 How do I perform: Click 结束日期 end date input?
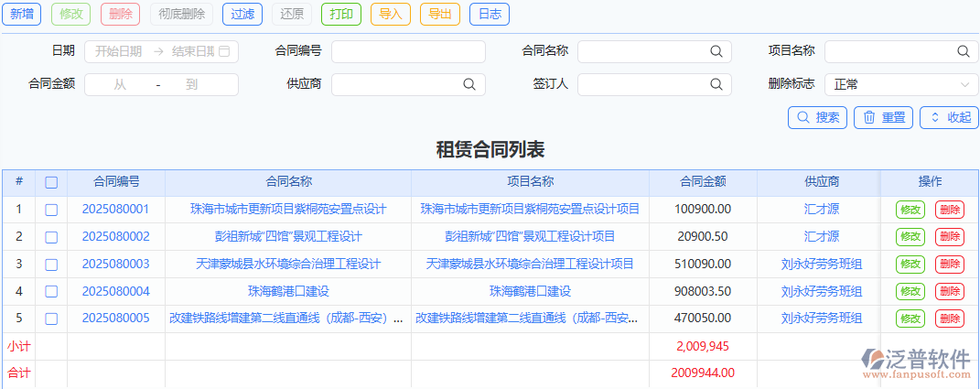coord(192,51)
